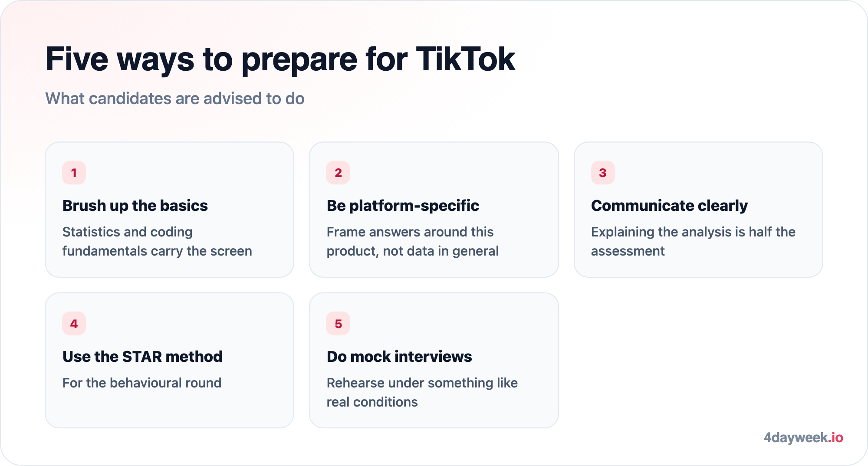The width and height of the screenshot is (868, 466).
Task: Click the red '.io' part of the logo
Action: (x=835, y=437)
